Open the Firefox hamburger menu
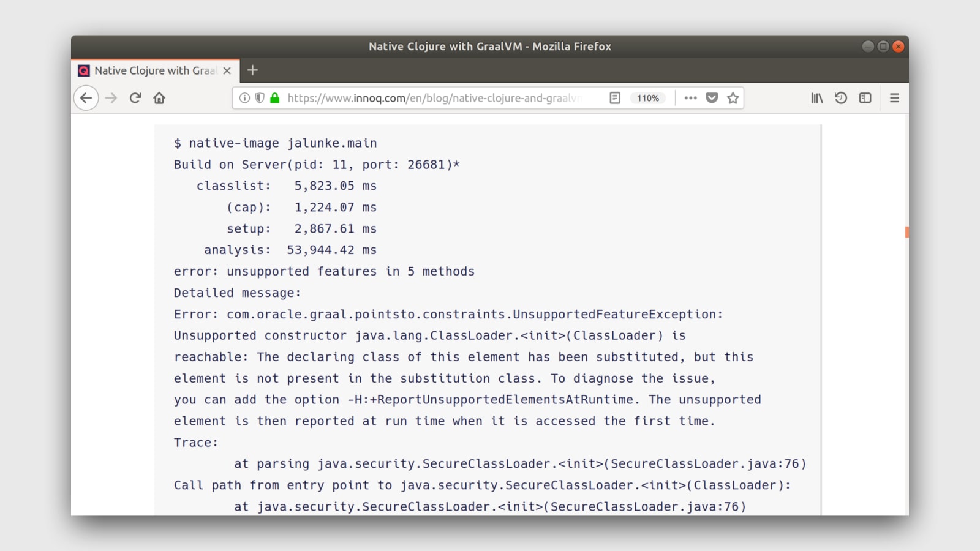980x551 pixels. 894,98
